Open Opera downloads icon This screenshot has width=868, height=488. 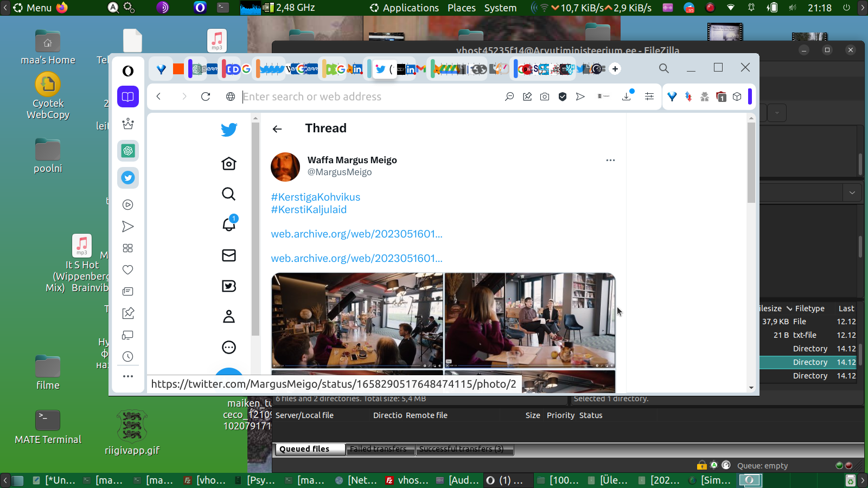(627, 97)
